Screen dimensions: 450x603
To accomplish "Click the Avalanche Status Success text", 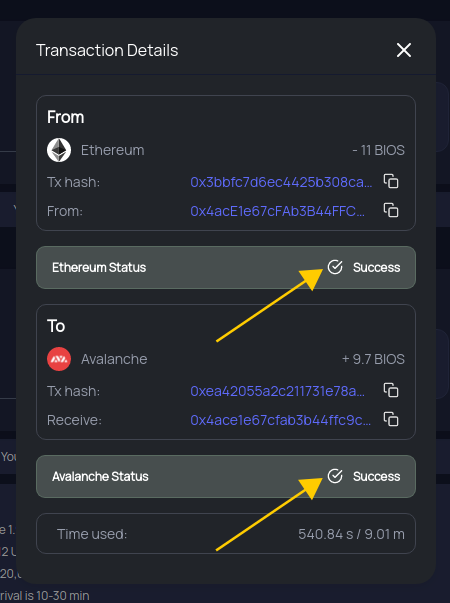I will click(377, 476).
